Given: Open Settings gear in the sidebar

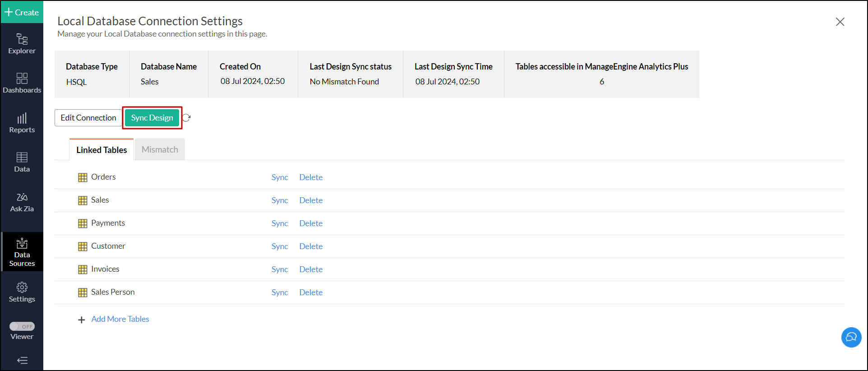Looking at the screenshot, I should point(22,292).
